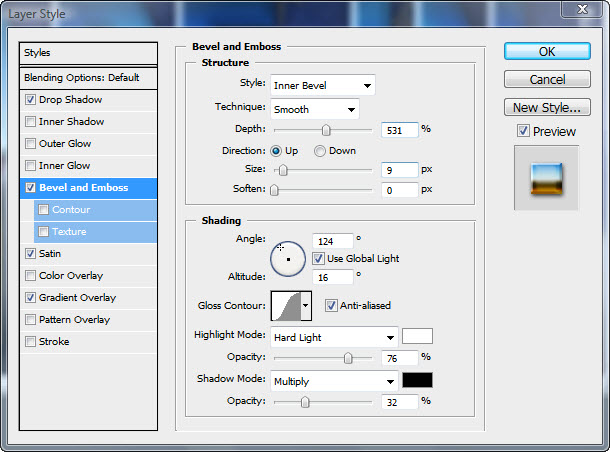610x452 pixels.
Task: Open the Style dropdown showing Inner Bevel
Action: coord(322,85)
